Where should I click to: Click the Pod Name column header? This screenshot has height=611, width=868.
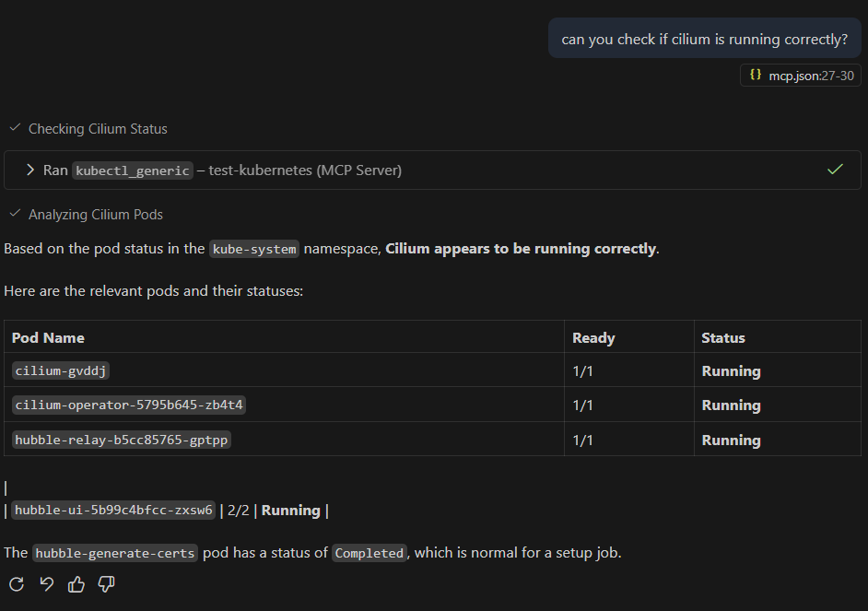coord(48,337)
